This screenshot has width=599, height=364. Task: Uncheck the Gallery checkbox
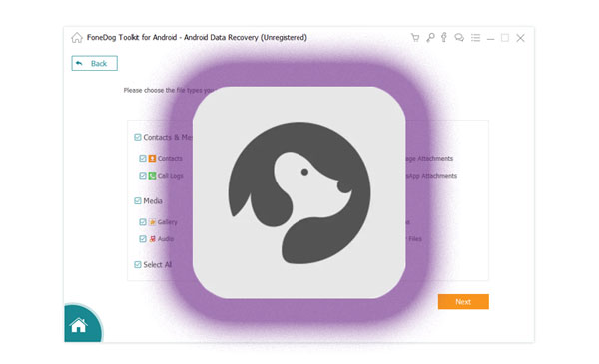coord(143,222)
